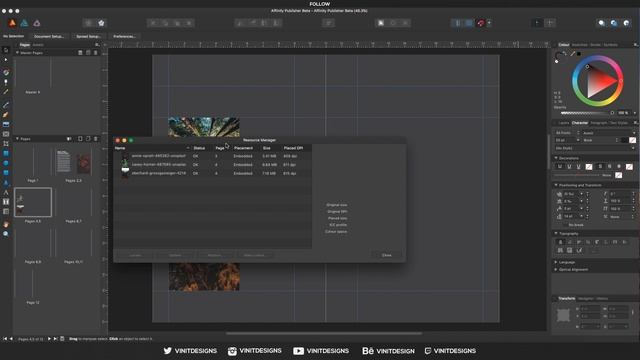Switch to the Assets tab
Viewport: 640px width, 360px height.
click(x=38, y=45)
